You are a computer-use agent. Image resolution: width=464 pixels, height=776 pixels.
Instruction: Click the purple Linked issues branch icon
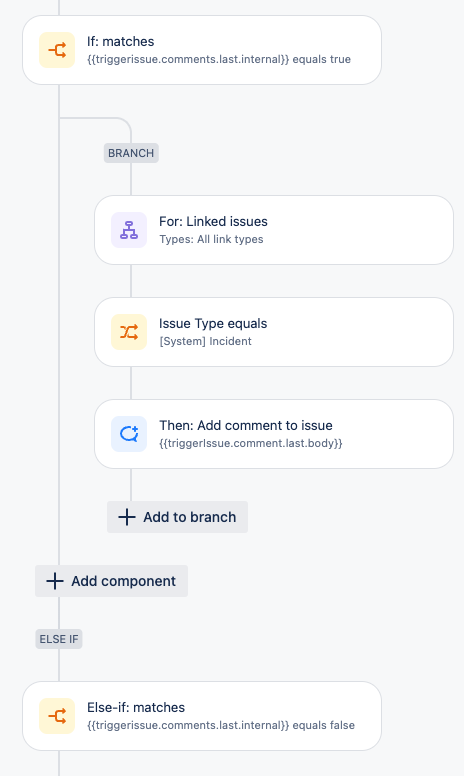tap(129, 230)
